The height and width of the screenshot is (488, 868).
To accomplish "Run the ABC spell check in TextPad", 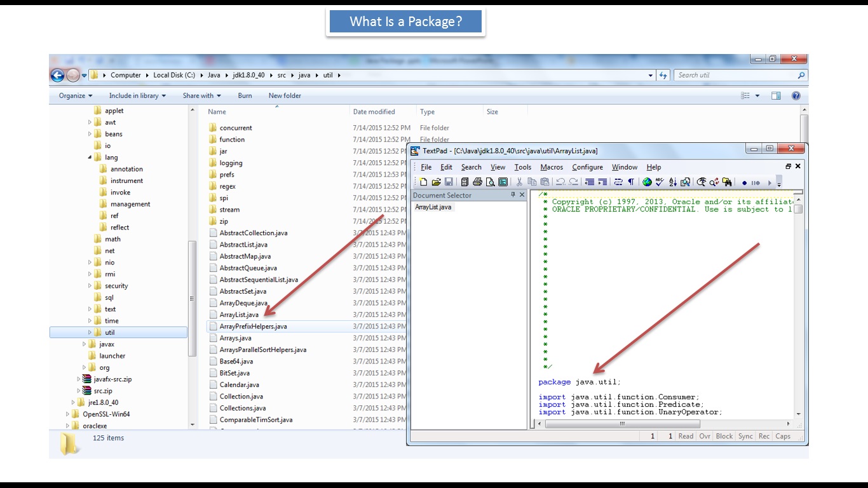I will (660, 182).
